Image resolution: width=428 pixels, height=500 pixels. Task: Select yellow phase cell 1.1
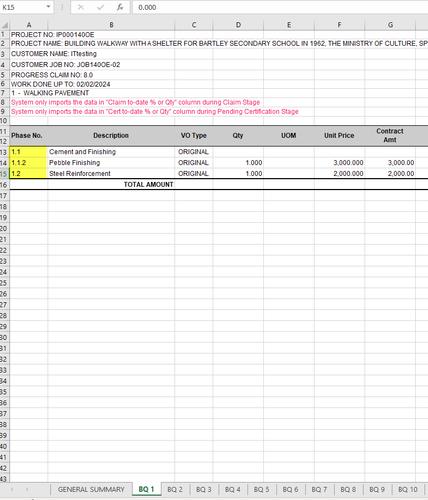tap(28, 152)
